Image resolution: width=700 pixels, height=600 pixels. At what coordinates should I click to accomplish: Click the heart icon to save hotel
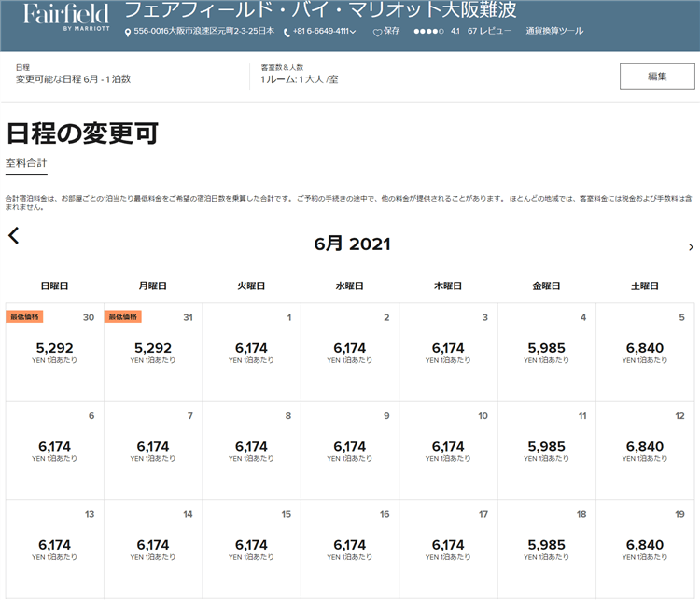click(377, 32)
